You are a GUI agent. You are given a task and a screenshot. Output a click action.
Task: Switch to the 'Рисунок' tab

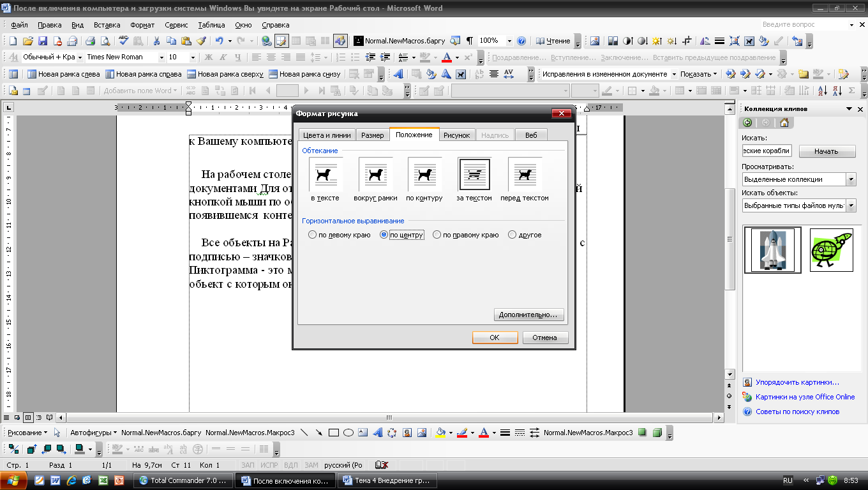point(457,135)
